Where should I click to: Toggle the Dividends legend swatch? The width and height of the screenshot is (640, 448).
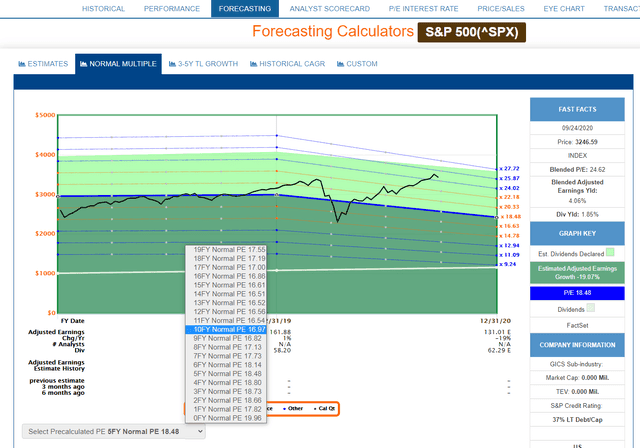pos(590,308)
